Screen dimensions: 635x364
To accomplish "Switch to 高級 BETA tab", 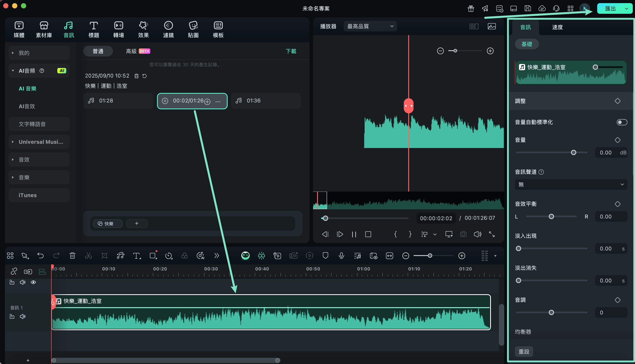I will [138, 51].
